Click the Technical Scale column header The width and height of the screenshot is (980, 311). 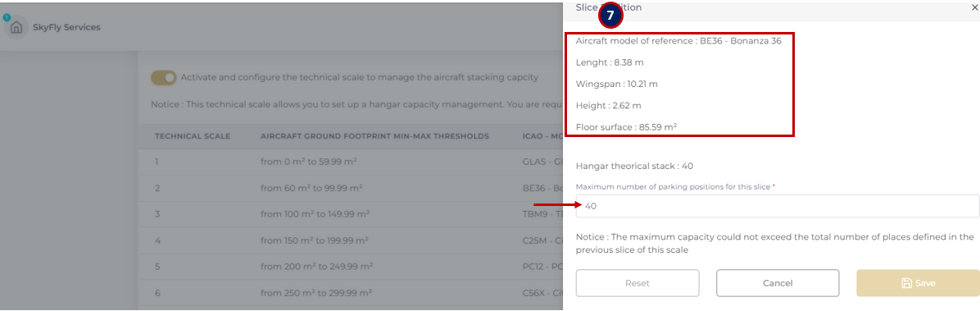tap(193, 135)
